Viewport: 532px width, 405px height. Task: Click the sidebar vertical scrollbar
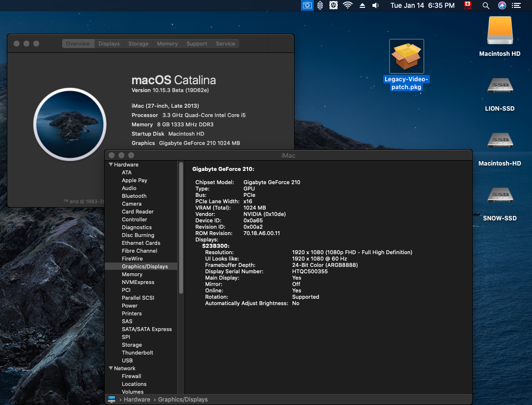pyautogui.click(x=181, y=228)
